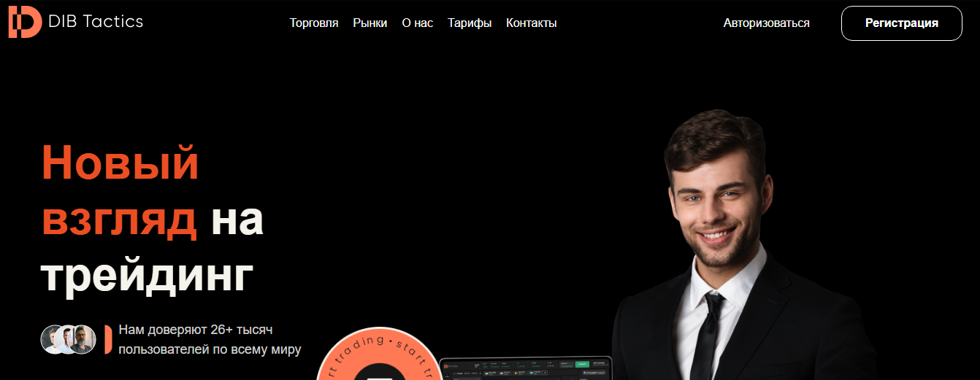980x380 pixels.
Task: Click the user avatars group thumbnail
Action: [x=69, y=339]
